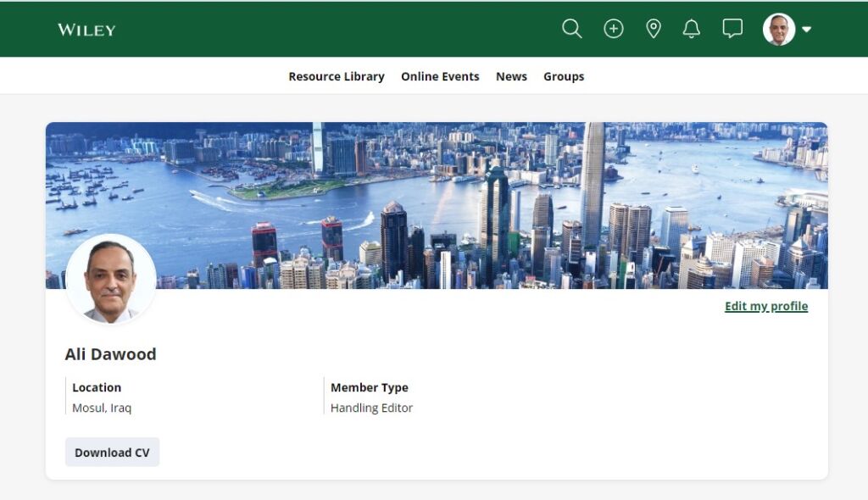Open messages with the chat bubble icon
Viewport: 868px width, 500px height.
click(732, 29)
